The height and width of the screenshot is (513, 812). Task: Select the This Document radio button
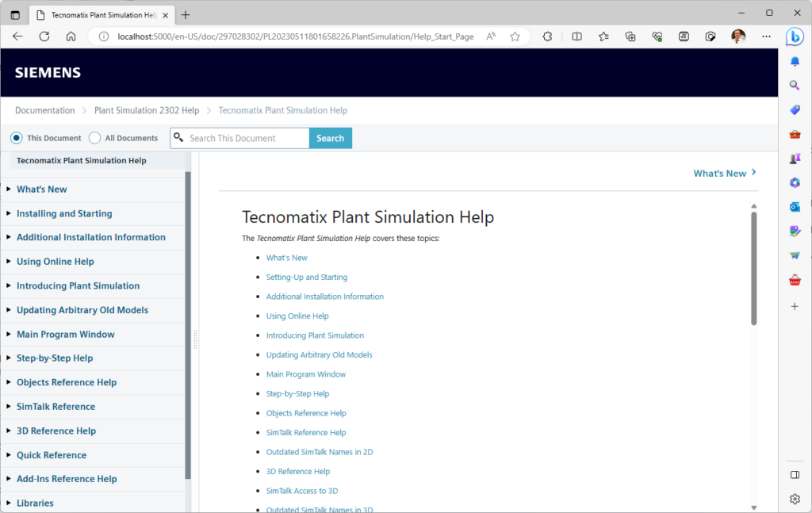pos(17,138)
